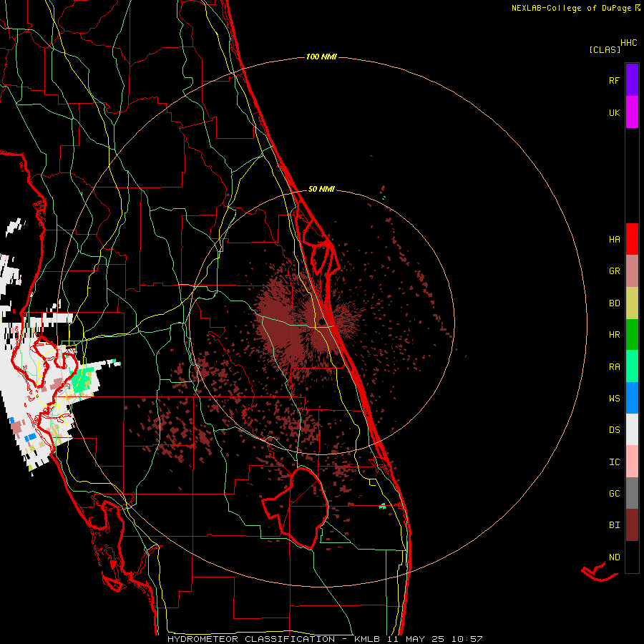Click the '10:57' timestamp text

(467, 639)
